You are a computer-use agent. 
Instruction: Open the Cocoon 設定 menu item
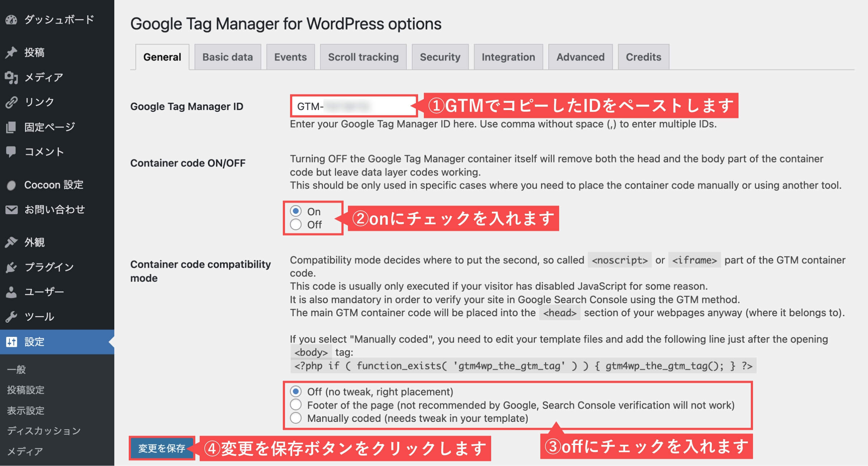click(x=57, y=185)
